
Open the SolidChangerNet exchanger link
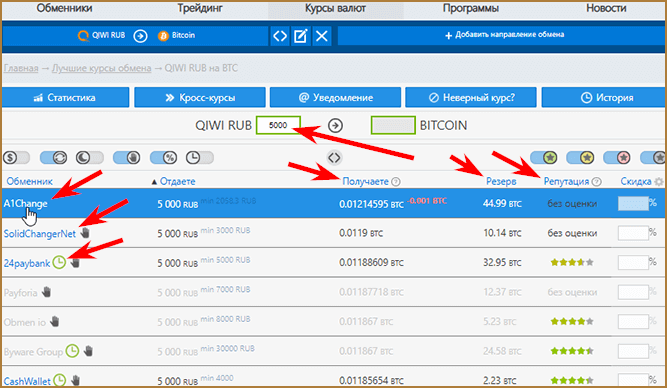40,234
